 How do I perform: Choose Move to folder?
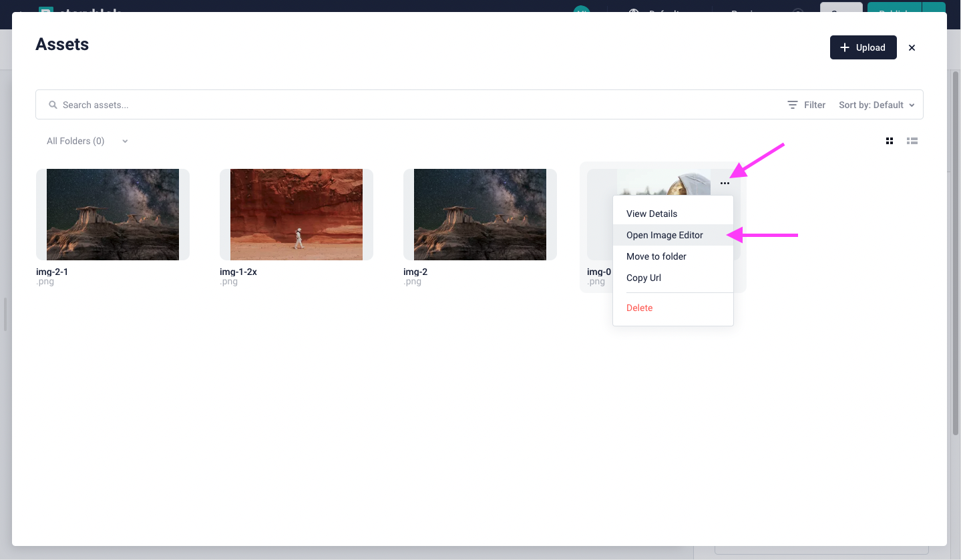[673, 256]
